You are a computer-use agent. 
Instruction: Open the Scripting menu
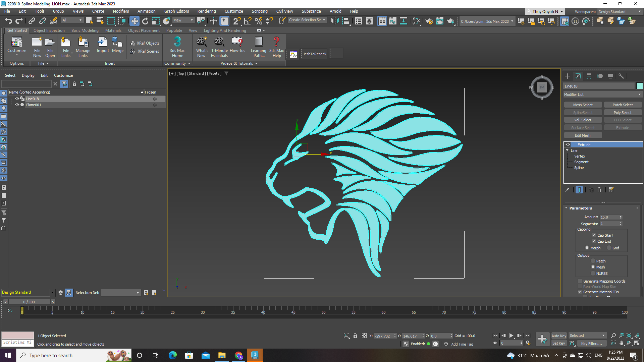(x=260, y=11)
